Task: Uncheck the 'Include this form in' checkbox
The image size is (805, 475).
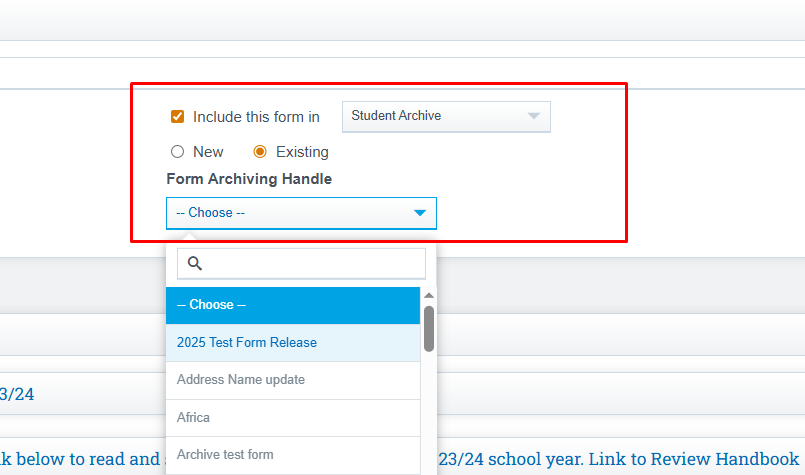Action: coord(178,117)
